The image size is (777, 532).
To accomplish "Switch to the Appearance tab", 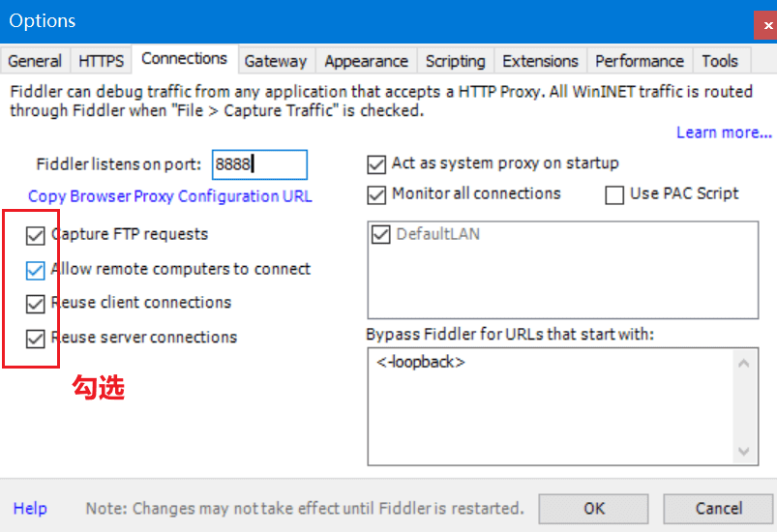I will [366, 61].
